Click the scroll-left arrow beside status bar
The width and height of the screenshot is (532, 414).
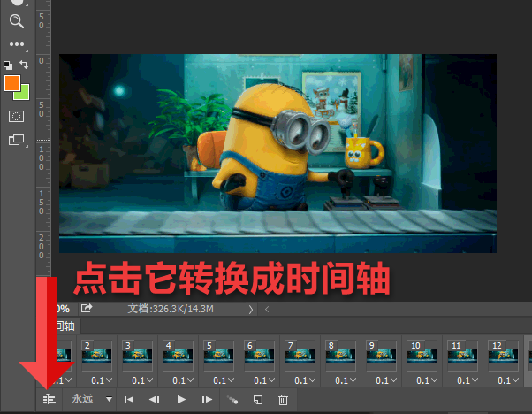tap(267, 310)
